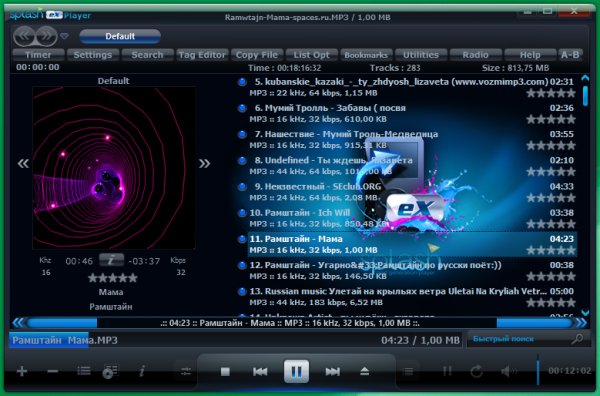The height and width of the screenshot is (396, 600).
Task: Select track 5 kubanskie_kazaki
Action: tap(412, 87)
